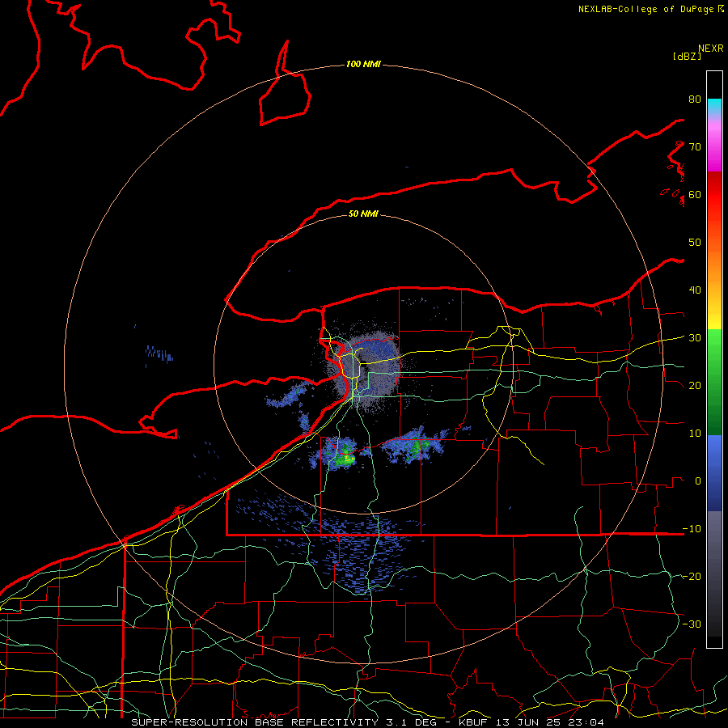Click the 100 NMI range ring label
The image size is (728, 728).
click(x=363, y=64)
